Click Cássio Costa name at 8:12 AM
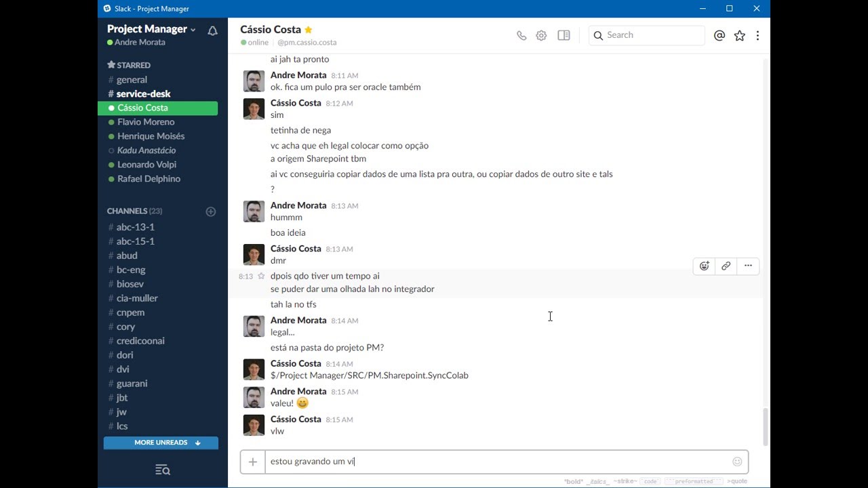 pos(296,103)
